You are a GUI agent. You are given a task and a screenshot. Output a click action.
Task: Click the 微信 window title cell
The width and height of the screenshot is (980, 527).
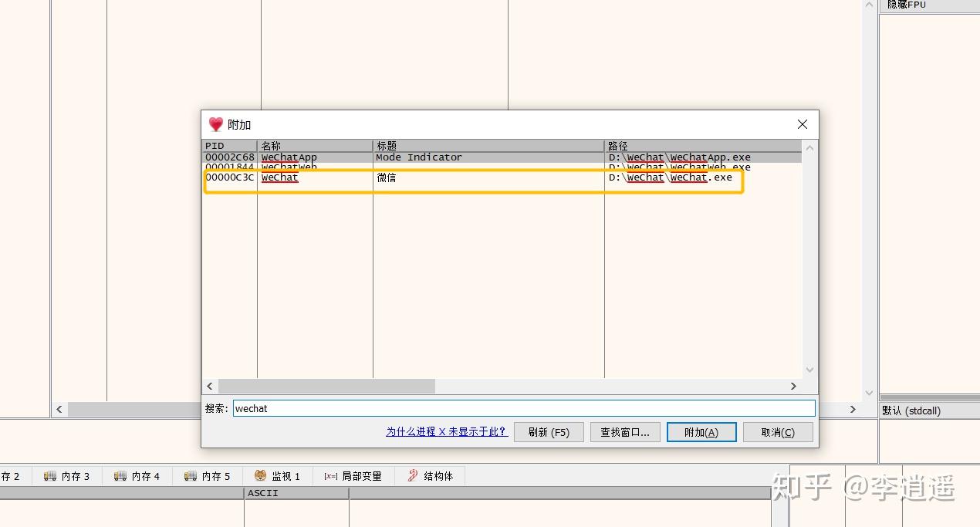pyautogui.click(x=386, y=177)
